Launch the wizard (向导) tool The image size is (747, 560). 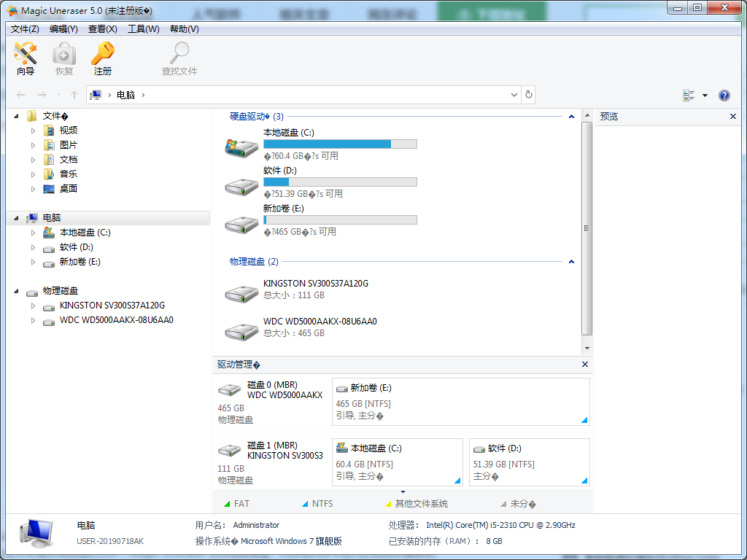26,58
